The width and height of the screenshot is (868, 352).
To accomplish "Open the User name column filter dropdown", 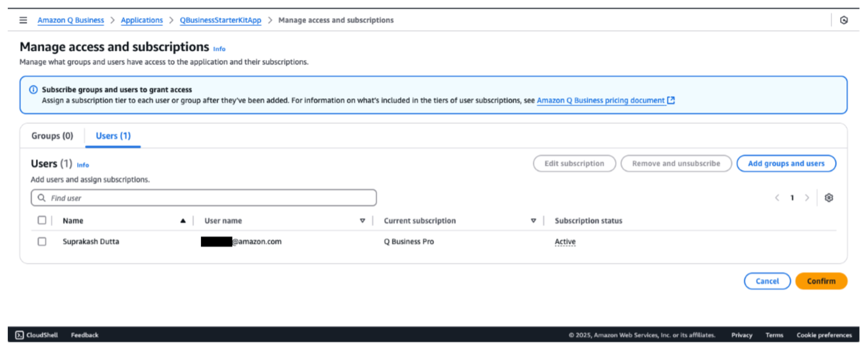I will click(x=362, y=220).
